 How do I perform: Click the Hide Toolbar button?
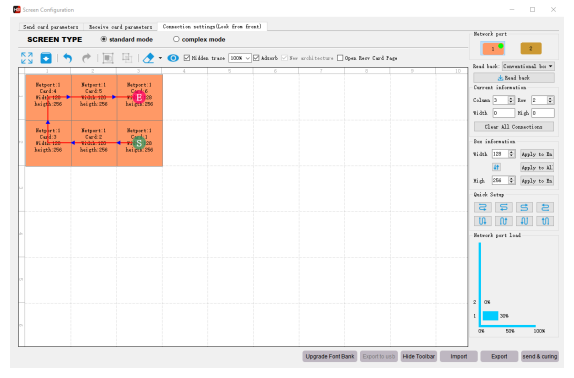pos(419,356)
